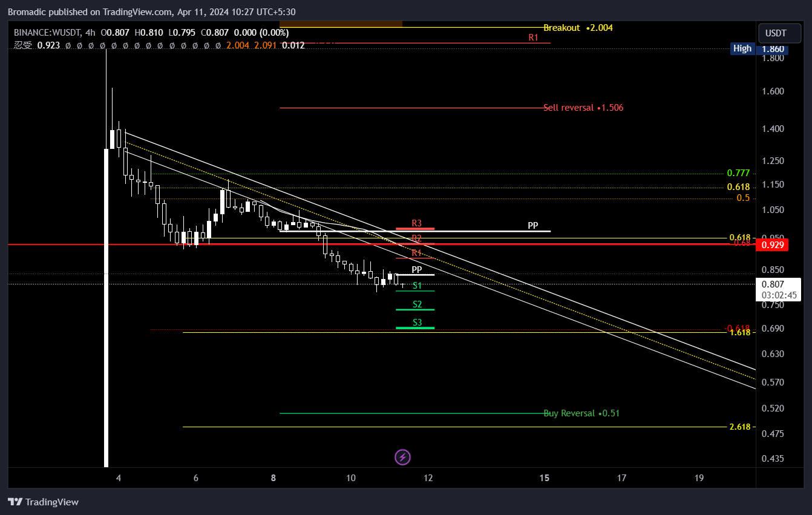This screenshot has height=515, width=812.
Task: Click the H0.810 high value
Action: 148,33
